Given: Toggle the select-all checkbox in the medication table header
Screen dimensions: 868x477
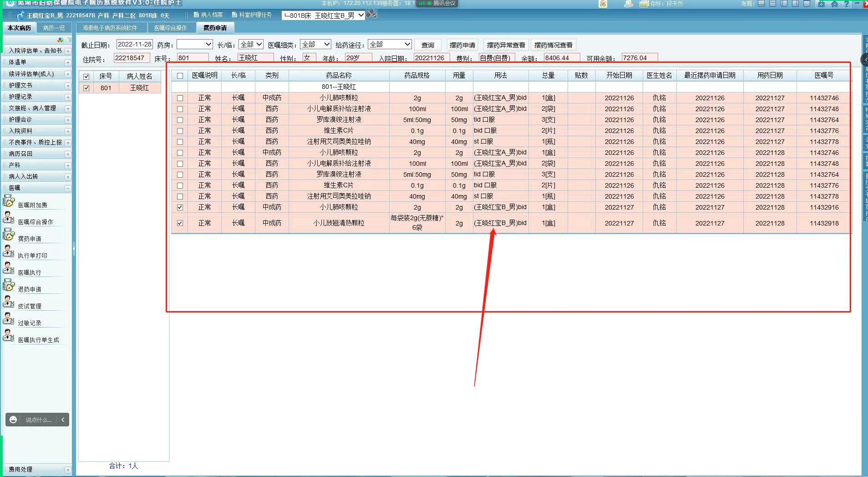Looking at the screenshot, I should 180,76.
